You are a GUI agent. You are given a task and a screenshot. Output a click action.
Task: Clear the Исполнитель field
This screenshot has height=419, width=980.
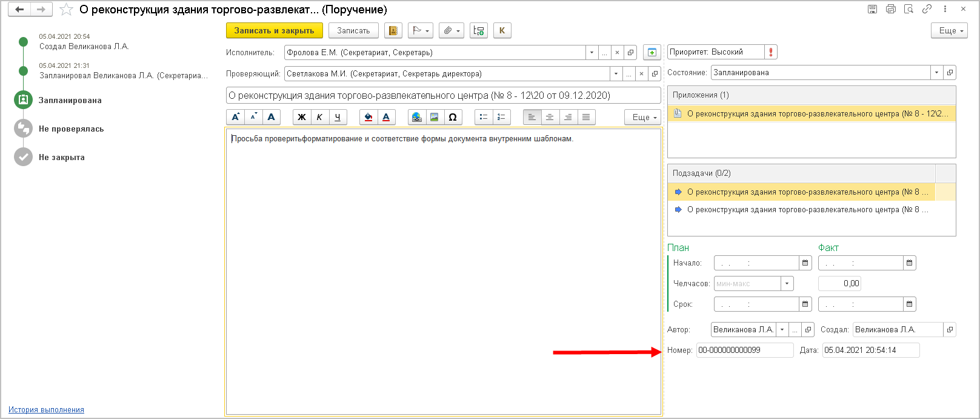click(x=617, y=53)
